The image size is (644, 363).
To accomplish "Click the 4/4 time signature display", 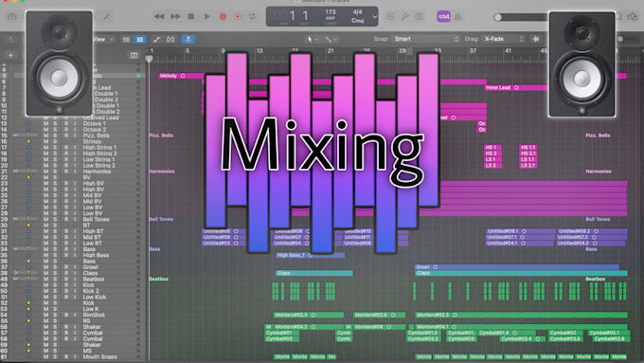I will [x=357, y=12].
